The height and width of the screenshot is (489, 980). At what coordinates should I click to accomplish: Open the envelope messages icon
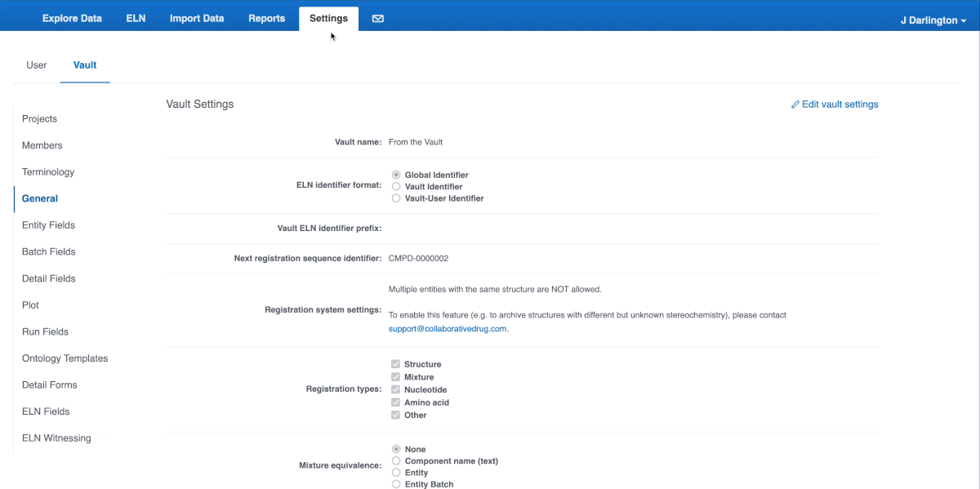377,18
